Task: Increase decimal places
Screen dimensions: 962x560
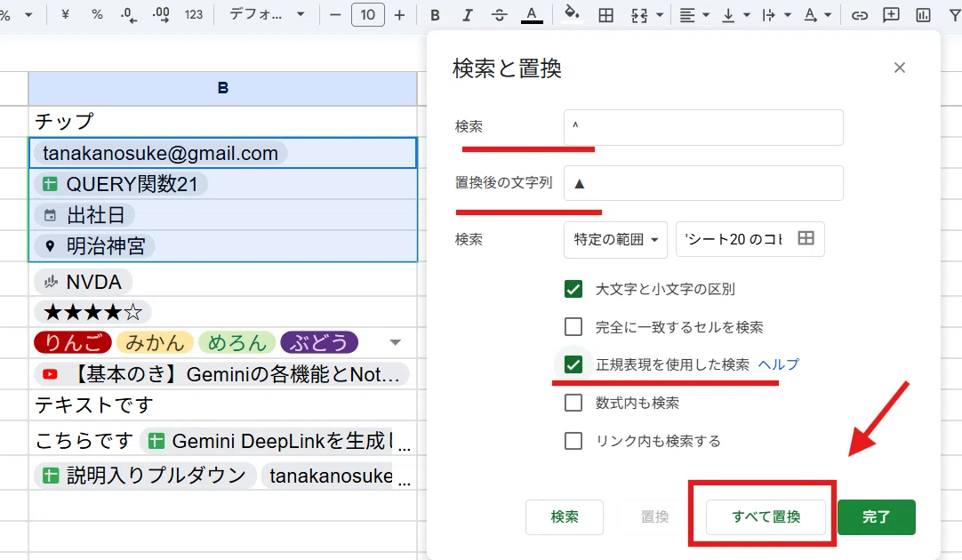Action: point(161,14)
